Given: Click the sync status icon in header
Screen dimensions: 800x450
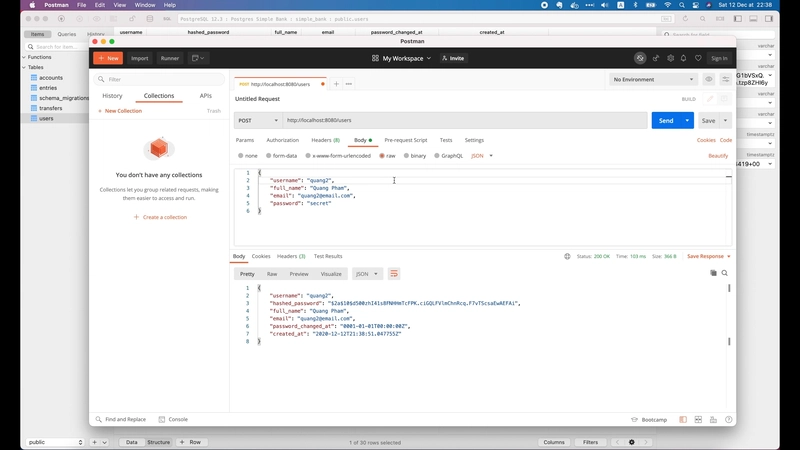Looking at the screenshot, I should point(640,58).
